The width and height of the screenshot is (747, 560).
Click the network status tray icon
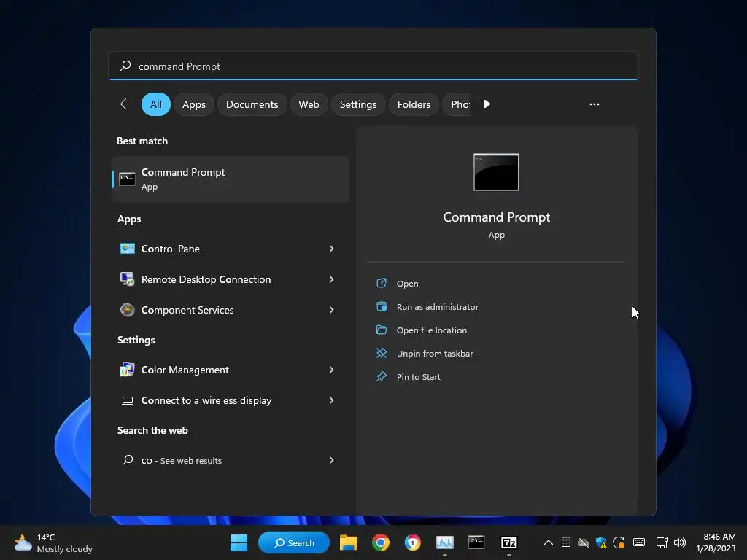tap(661, 542)
